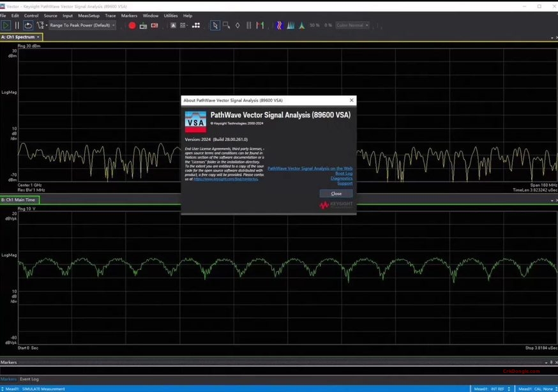
Task: Click the 0 % value field
Action: coord(328,26)
